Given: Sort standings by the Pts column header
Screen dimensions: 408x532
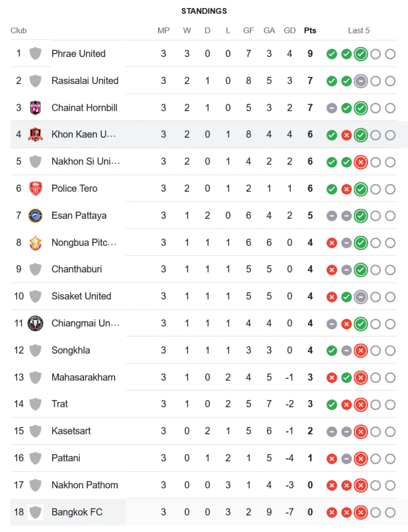Looking at the screenshot, I should coord(310,30).
